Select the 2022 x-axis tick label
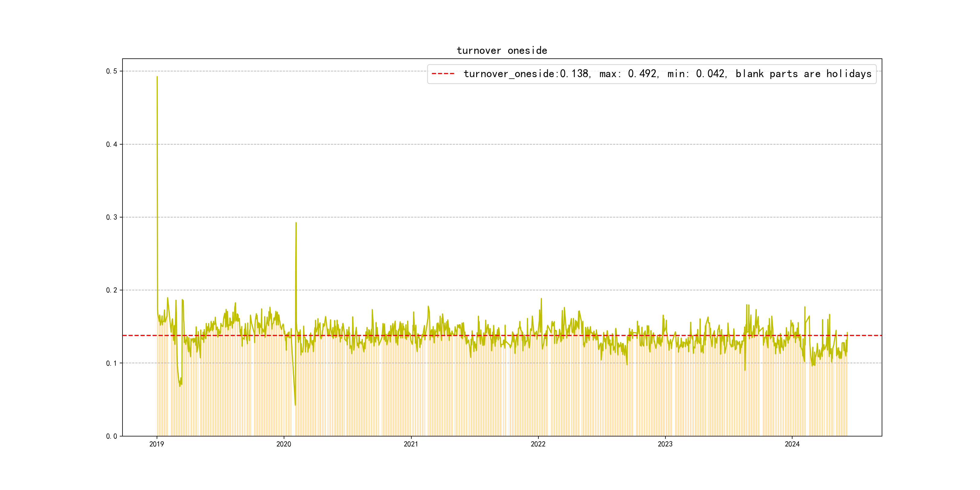This screenshot has width=980, height=490. point(538,444)
